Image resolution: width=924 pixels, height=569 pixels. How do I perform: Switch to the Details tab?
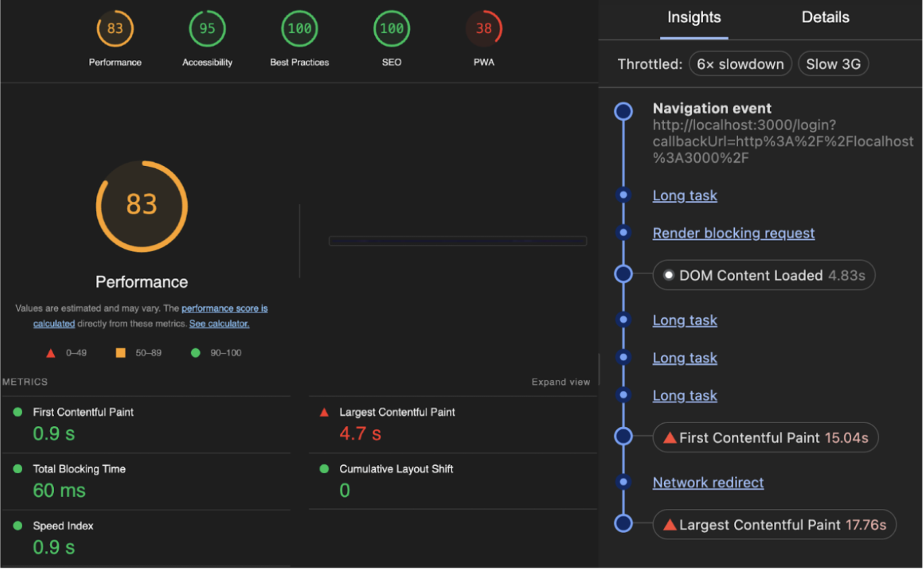click(x=825, y=18)
